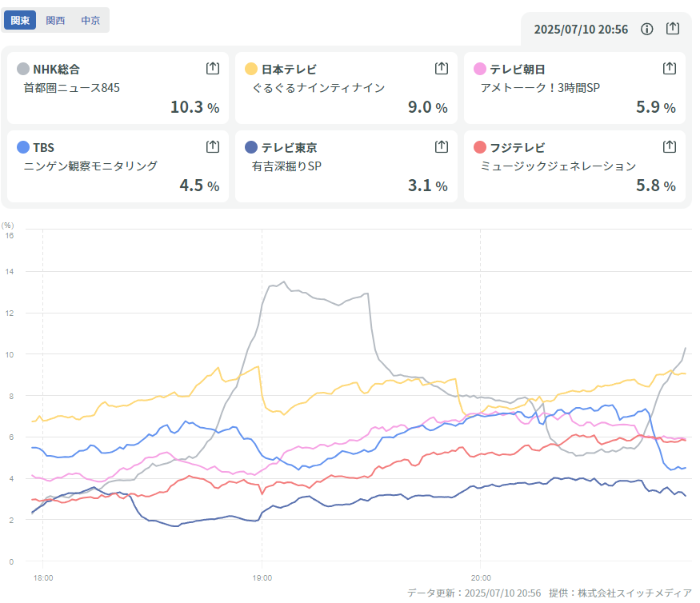The width and height of the screenshot is (700, 603).
Task: Click program title 首都圏ニュース845
Action: pos(71,88)
